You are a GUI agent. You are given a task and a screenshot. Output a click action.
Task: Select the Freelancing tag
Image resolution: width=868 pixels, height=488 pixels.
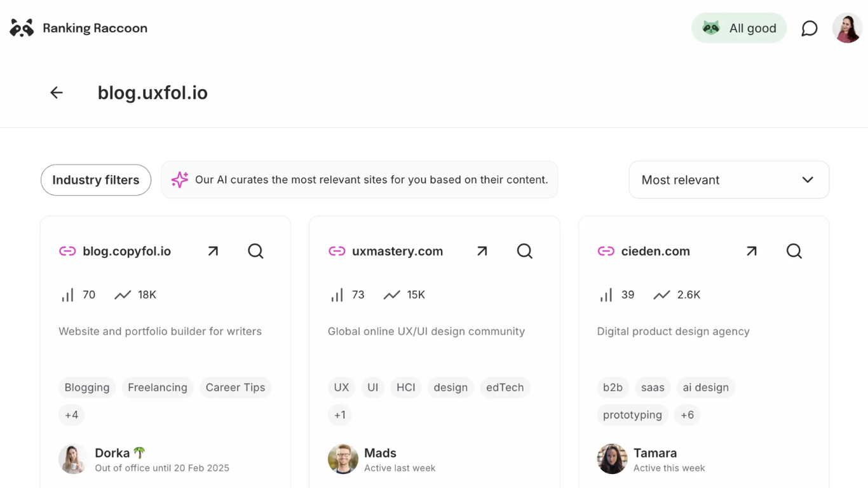coord(158,388)
